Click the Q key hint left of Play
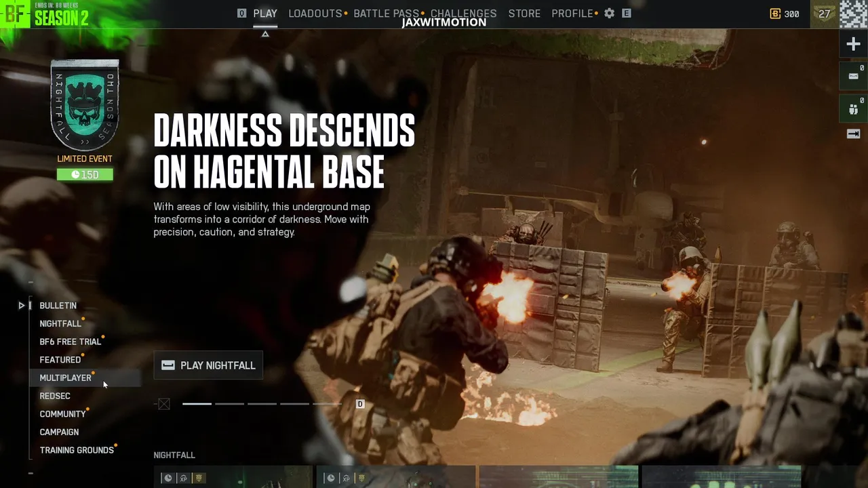 pos(241,14)
